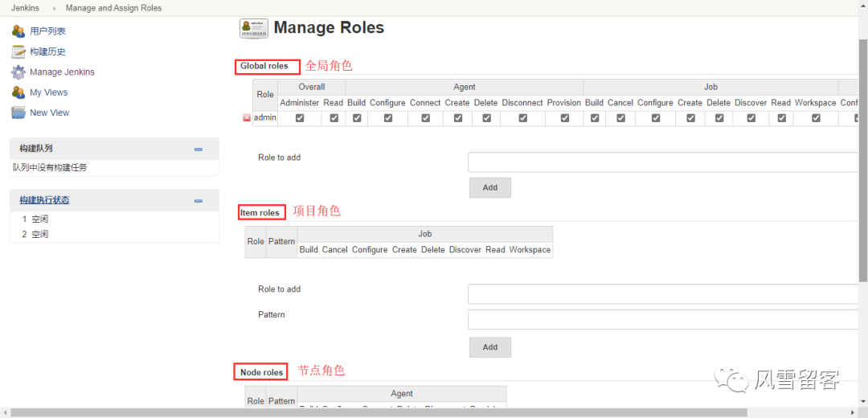Click the Manage Roles ID card icon
The image size is (868, 418).
(x=253, y=28)
